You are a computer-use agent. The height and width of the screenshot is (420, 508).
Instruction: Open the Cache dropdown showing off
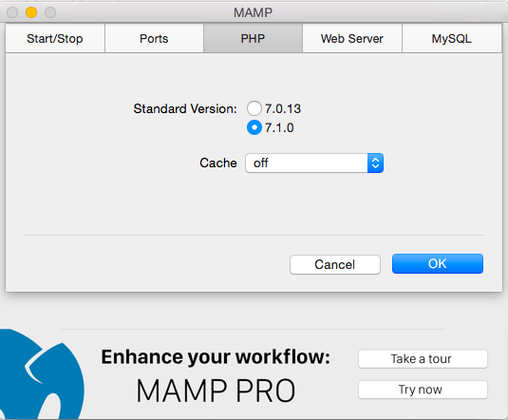314,162
